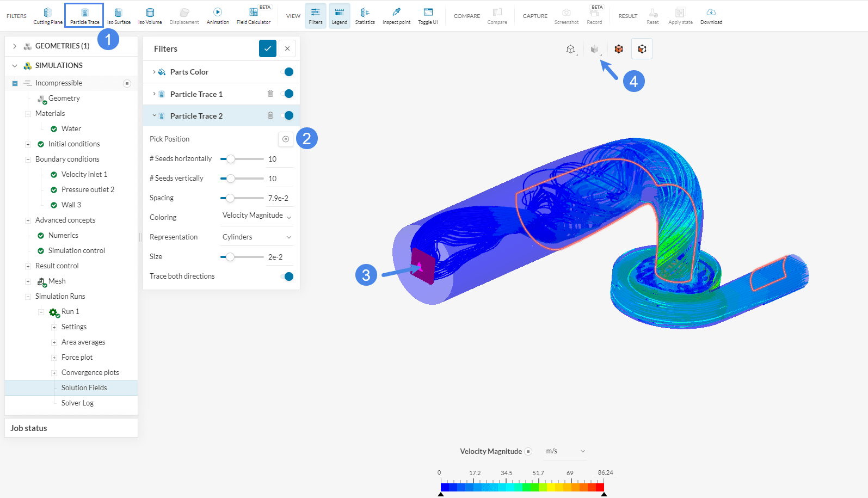The height and width of the screenshot is (498, 868).
Task: Expand the GEOMETRIES (1) section
Action: [x=15, y=46]
